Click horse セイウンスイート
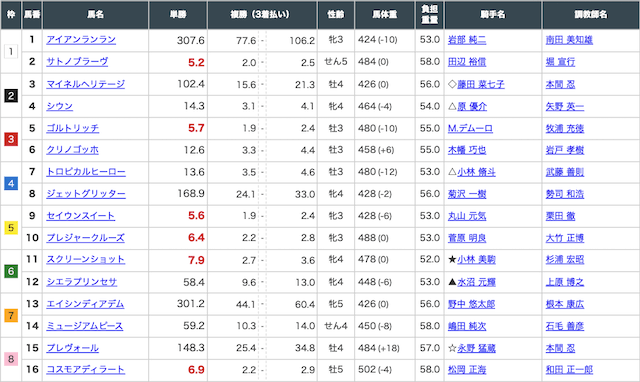Screen dimensions: 640x382 coord(80,216)
